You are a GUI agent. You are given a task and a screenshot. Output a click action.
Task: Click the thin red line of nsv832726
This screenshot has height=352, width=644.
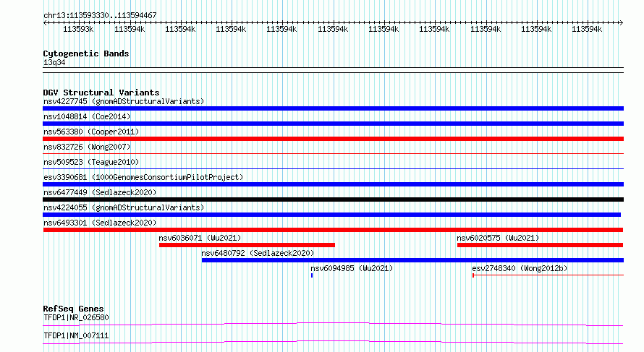[333, 153]
